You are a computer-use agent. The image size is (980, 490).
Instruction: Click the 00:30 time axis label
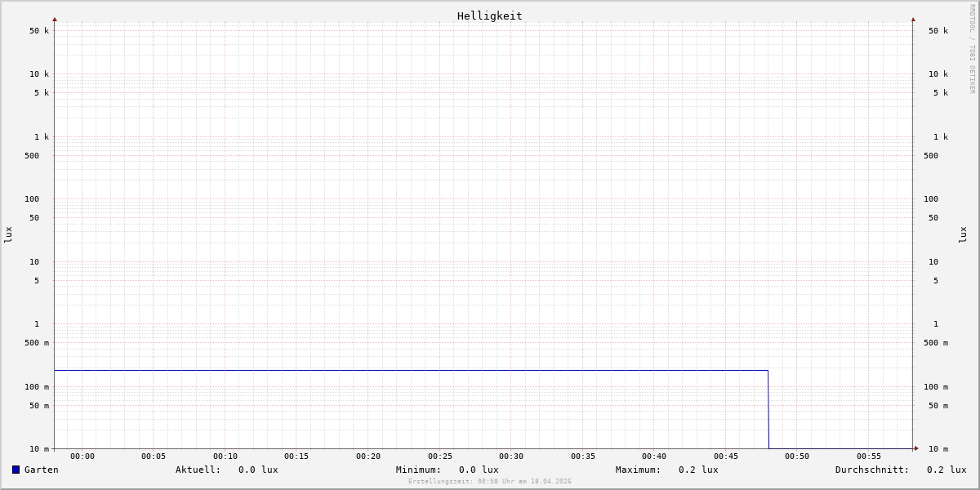tap(511, 457)
